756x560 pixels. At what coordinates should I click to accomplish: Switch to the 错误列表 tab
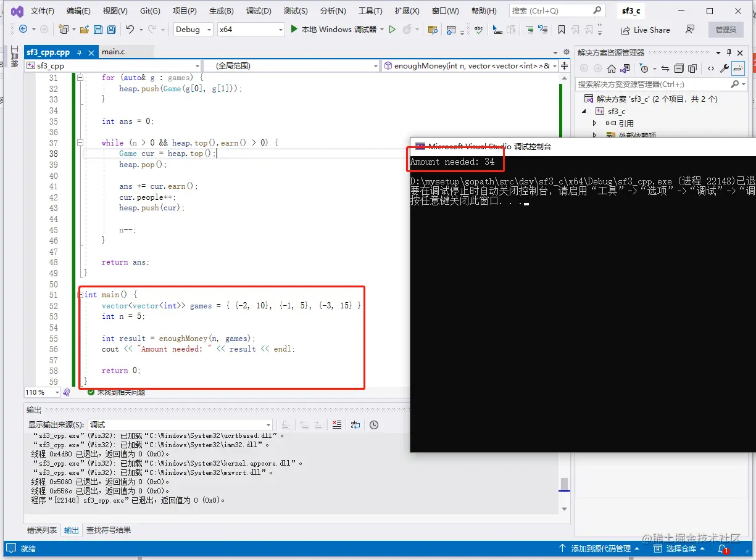pyautogui.click(x=42, y=530)
